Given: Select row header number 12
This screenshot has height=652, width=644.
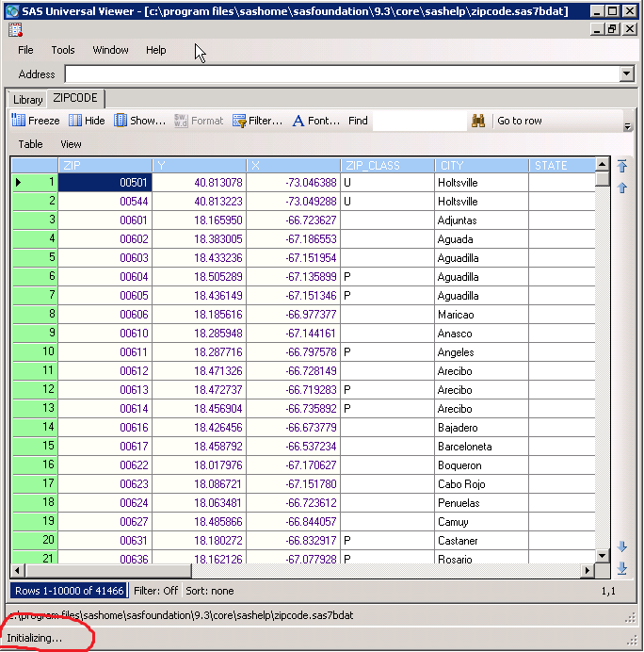Looking at the screenshot, I should point(35,389).
